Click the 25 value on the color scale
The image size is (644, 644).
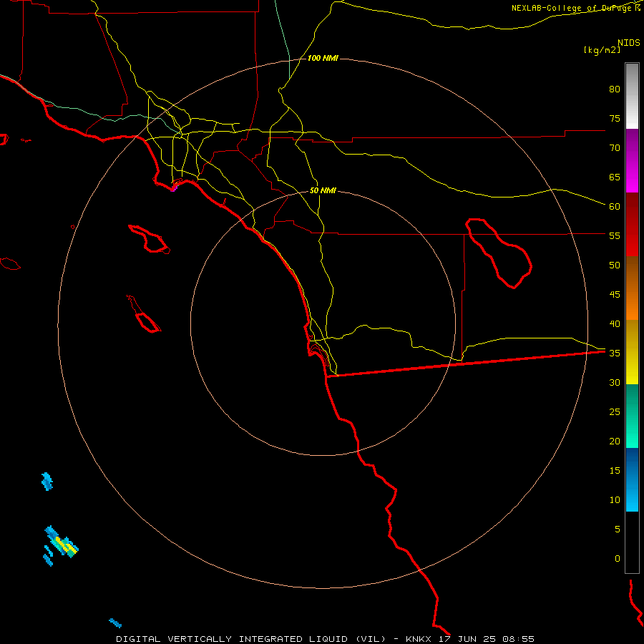[x=615, y=412]
